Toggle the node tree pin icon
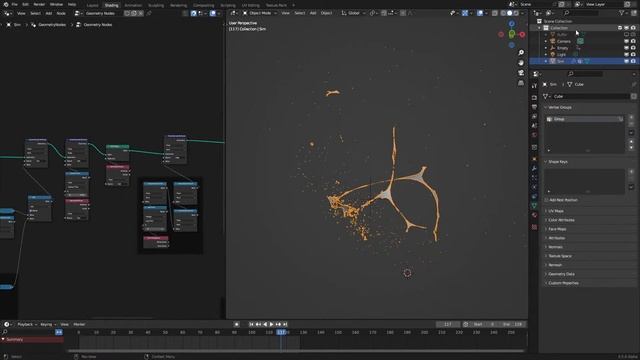The height and width of the screenshot is (360, 640). 149,13
